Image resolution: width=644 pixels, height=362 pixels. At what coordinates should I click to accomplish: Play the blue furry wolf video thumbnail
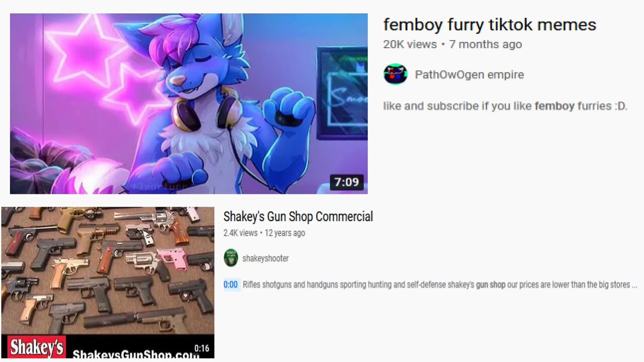pos(189,104)
